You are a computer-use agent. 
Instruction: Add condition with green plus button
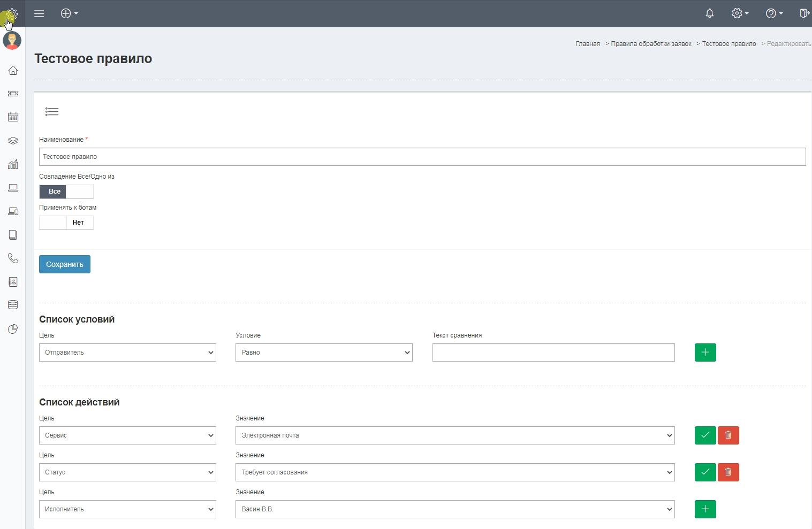[705, 352]
